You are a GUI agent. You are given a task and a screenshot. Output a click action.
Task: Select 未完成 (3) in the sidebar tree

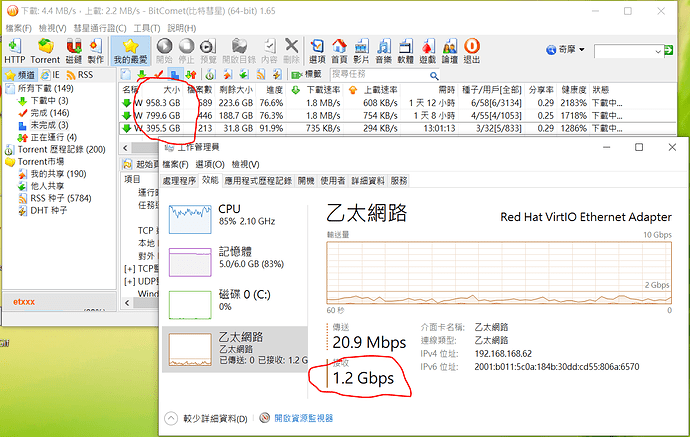click(x=49, y=125)
